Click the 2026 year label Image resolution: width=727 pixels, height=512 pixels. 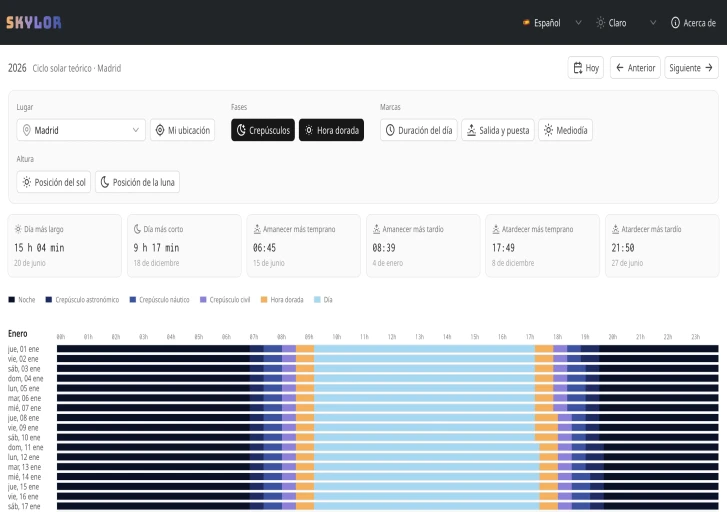(17, 68)
